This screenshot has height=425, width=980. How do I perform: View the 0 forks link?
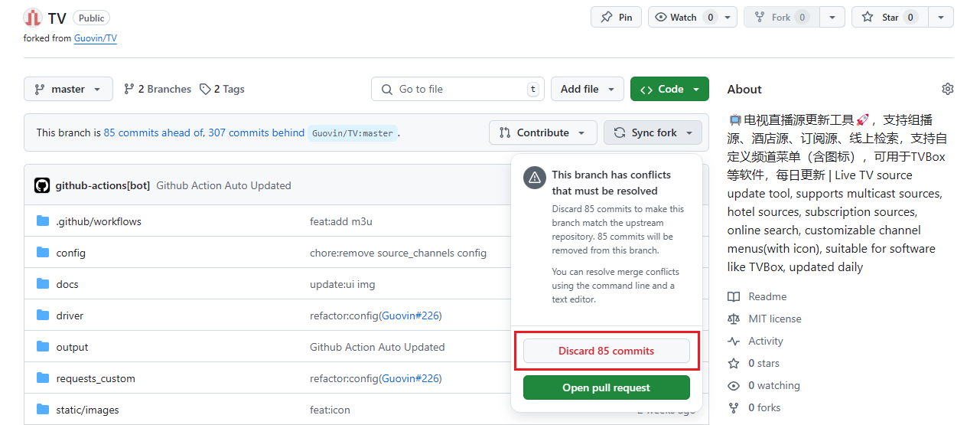tap(764, 407)
